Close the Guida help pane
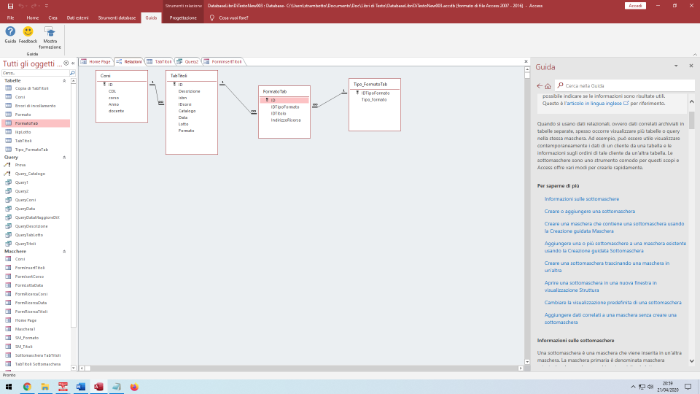This screenshot has height=394, width=700. [x=691, y=66]
